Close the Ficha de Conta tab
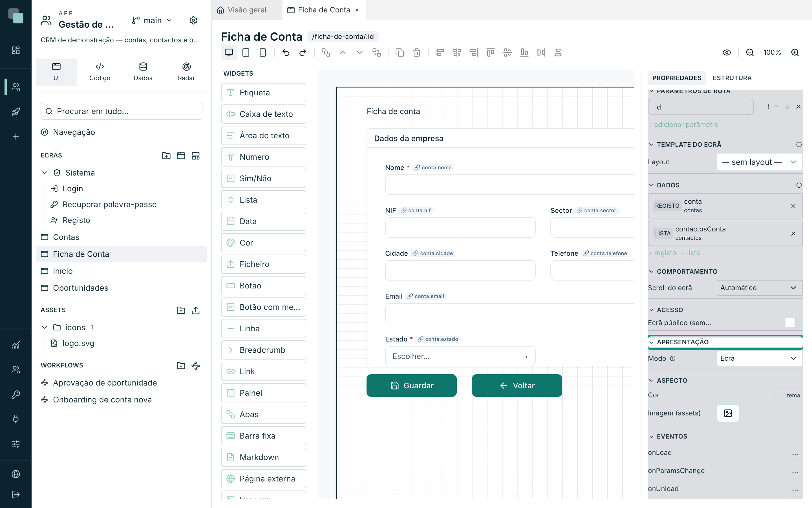 pos(357,10)
